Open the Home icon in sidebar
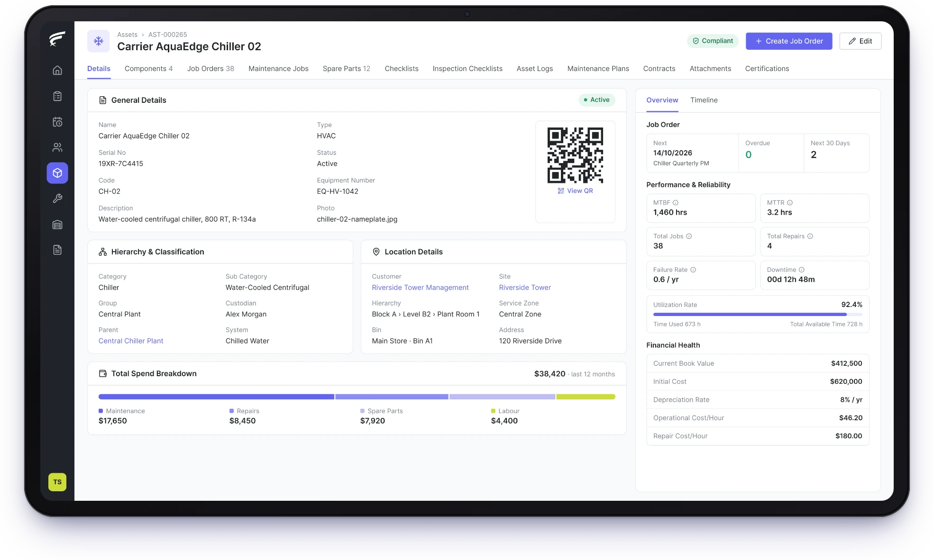Viewport: 934px width, 560px height. tap(57, 70)
